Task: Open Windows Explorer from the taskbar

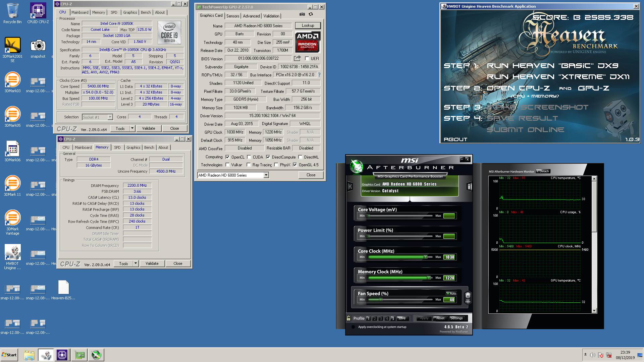Action: [x=29, y=355]
